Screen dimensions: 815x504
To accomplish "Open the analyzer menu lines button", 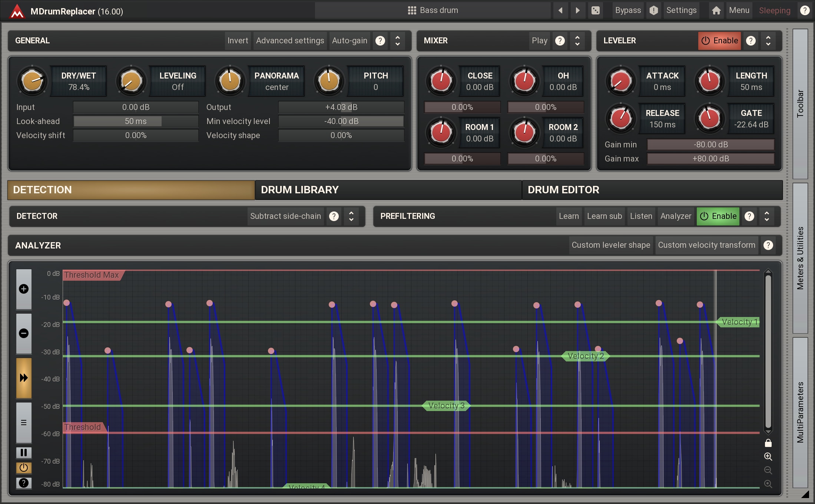I will (24, 423).
